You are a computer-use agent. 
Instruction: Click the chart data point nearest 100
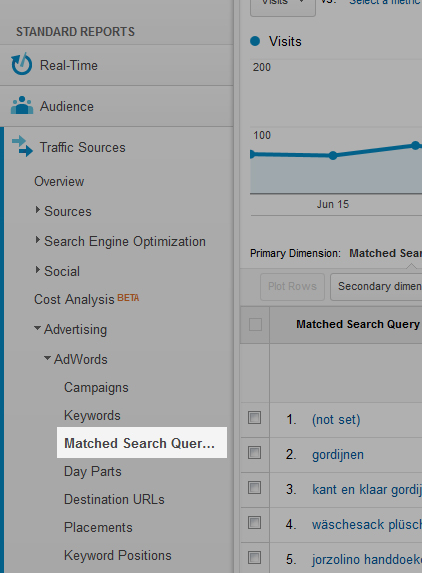[x=415, y=145]
